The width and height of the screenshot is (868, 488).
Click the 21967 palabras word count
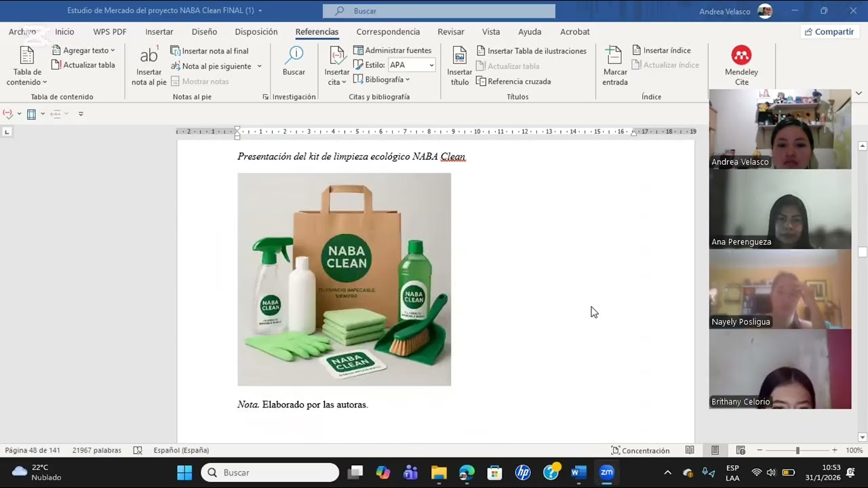point(97,450)
